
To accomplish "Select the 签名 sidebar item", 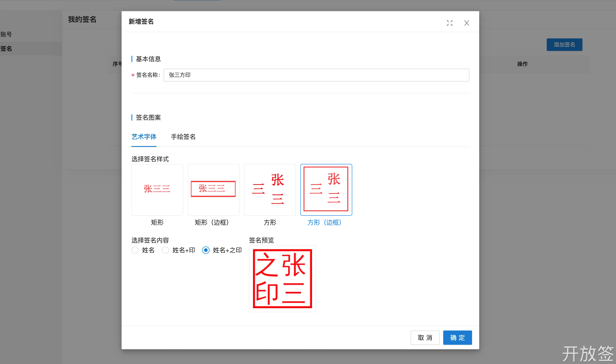I will click(6, 48).
